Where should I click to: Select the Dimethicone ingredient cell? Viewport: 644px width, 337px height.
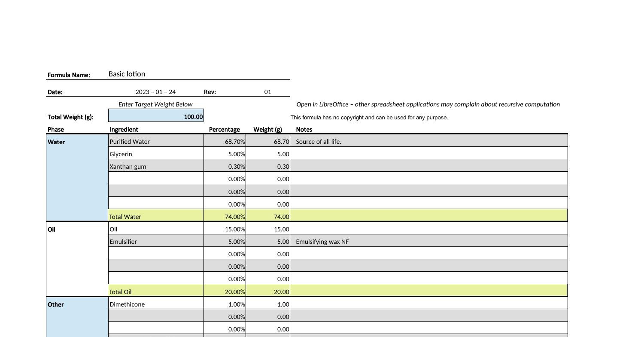pos(156,304)
